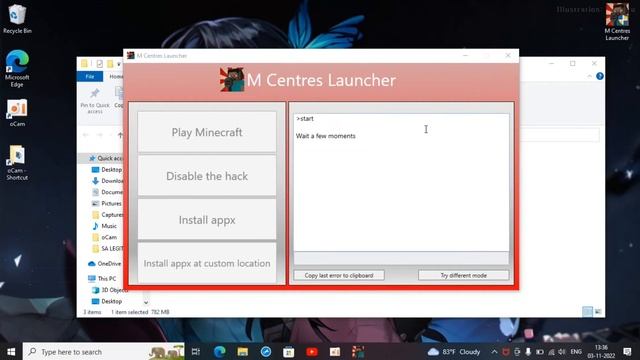The image size is (640, 360).
Task: Open the volume speaker tray icon
Action: click(562, 351)
